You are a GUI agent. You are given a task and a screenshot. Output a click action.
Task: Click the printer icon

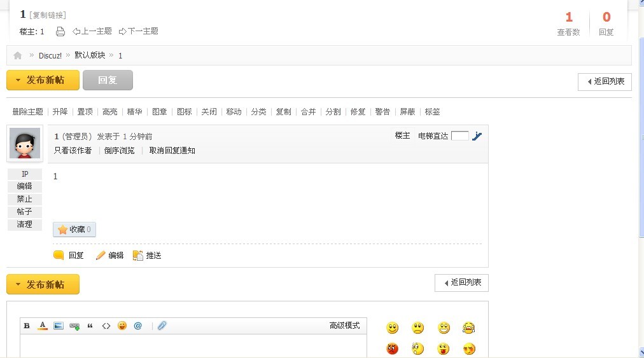coord(60,32)
